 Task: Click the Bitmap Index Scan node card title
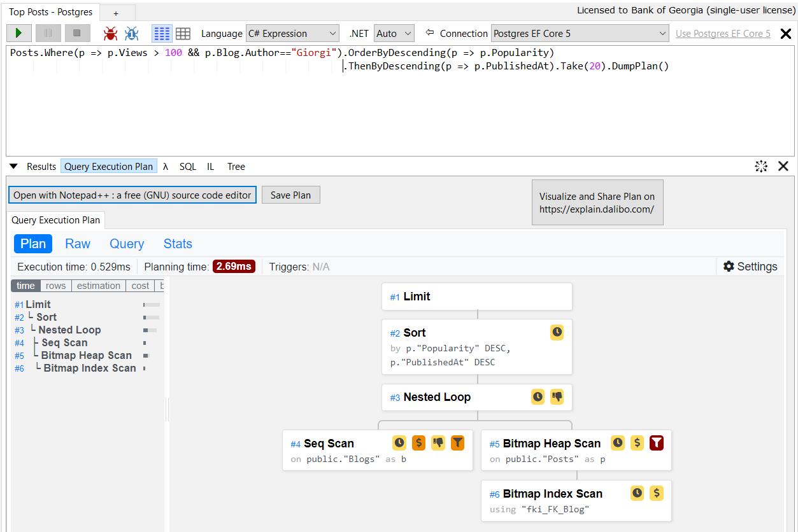point(552,494)
